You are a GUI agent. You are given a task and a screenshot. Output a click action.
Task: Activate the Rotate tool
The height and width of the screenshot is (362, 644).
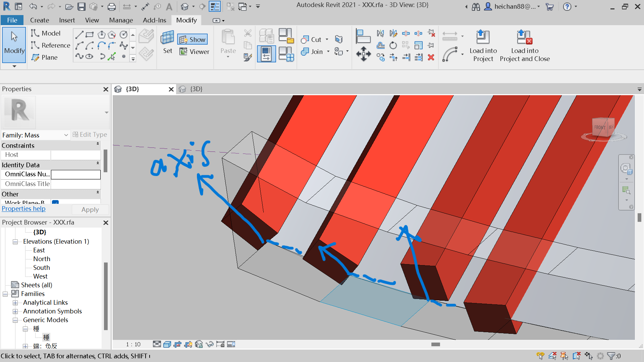393,45
